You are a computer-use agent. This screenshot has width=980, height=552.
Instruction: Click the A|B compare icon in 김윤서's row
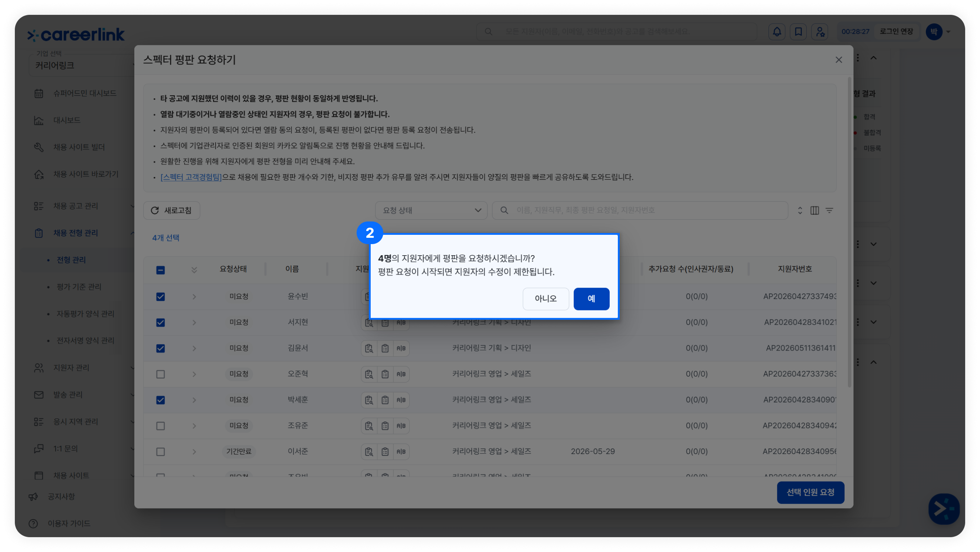click(x=401, y=348)
